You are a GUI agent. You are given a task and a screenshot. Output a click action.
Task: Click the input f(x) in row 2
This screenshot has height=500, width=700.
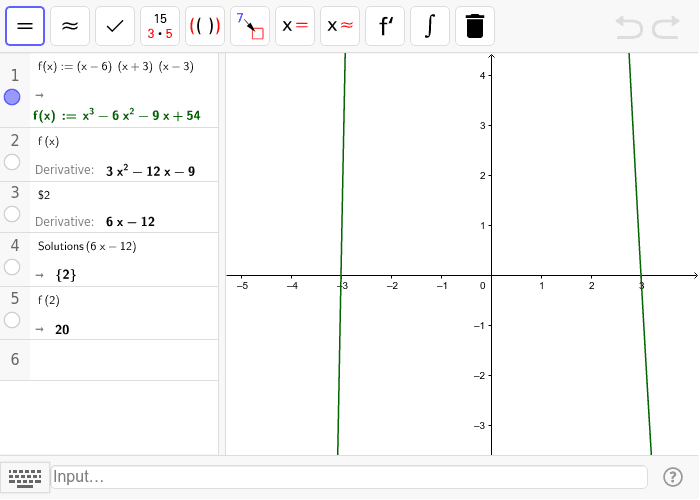pos(48,142)
